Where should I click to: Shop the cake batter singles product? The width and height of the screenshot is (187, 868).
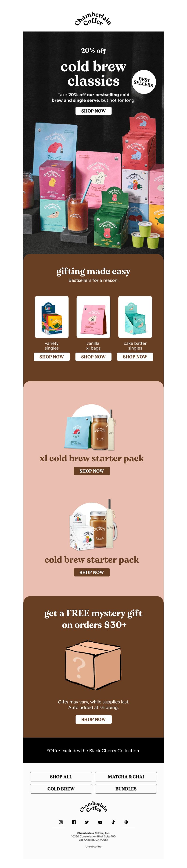(x=135, y=357)
